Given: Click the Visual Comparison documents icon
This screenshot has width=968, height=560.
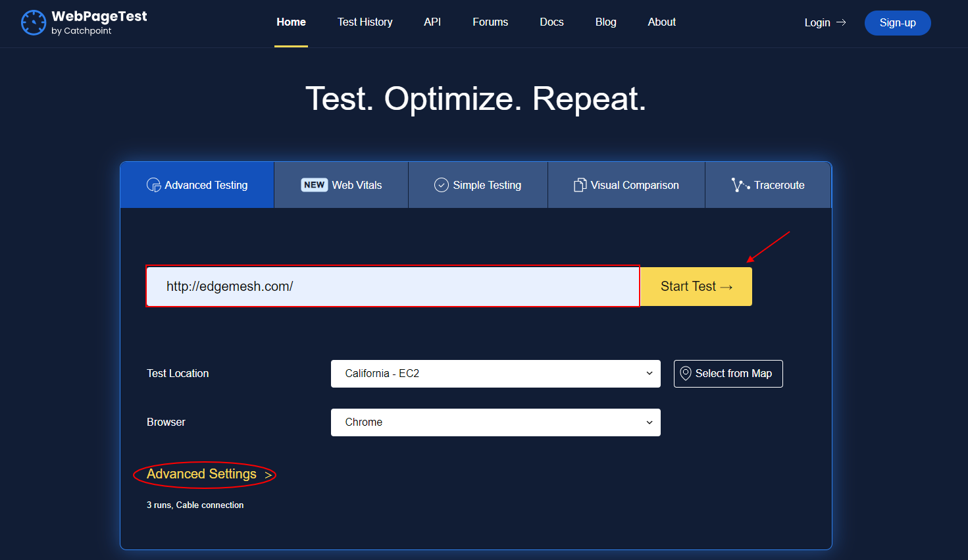Looking at the screenshot, I should [580, 185].
